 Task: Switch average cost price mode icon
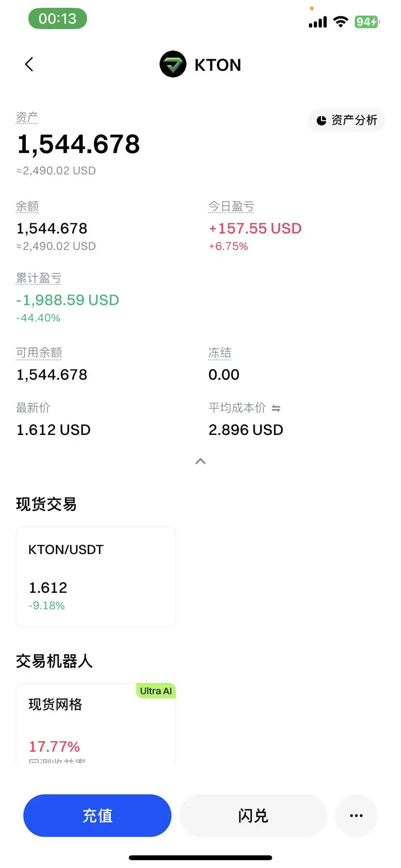tap(276, 408)
